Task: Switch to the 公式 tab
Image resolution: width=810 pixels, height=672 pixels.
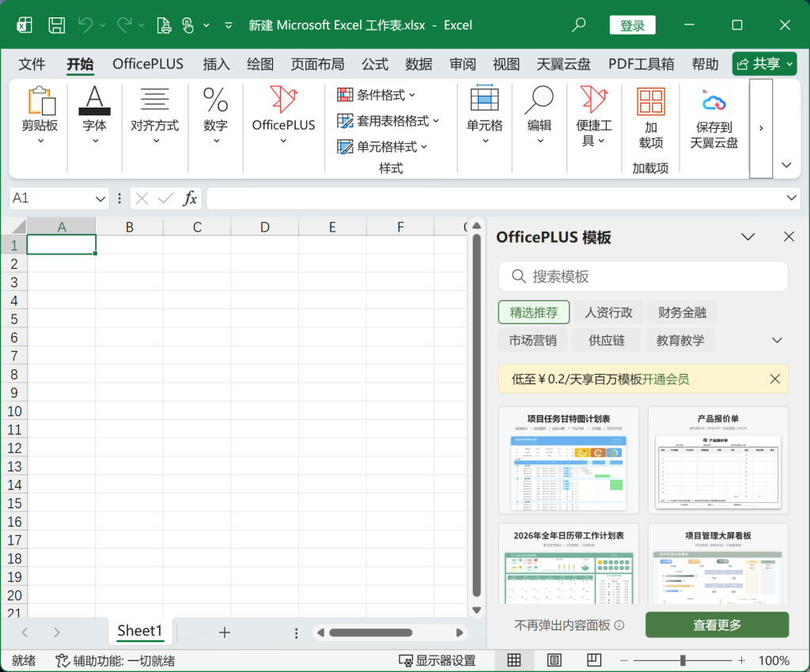Action: 375,64
